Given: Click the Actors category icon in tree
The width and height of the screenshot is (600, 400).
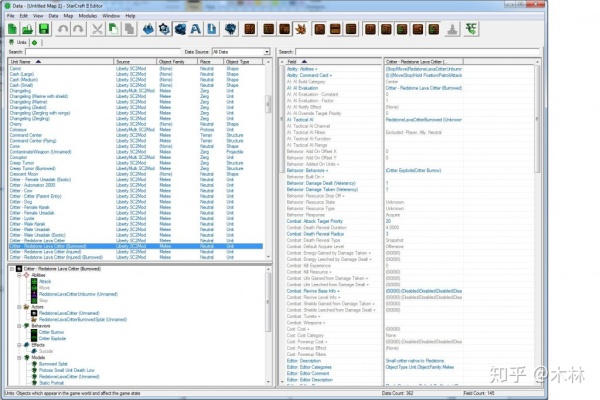Looking at the screenshot, I should click(x=26, y=307).
